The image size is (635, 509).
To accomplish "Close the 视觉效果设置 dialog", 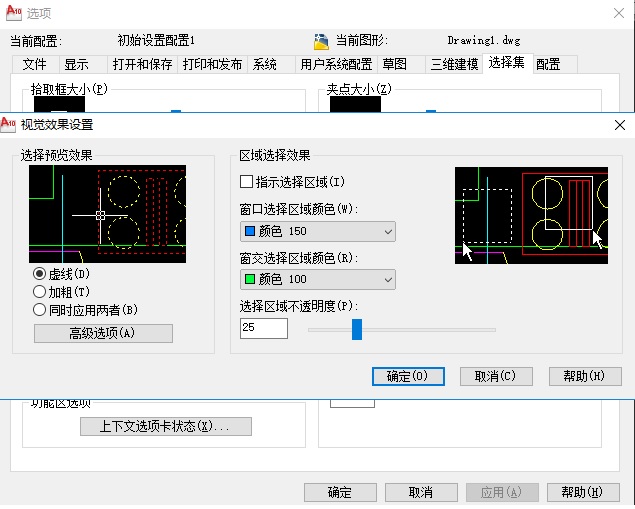I will point(620,125).
